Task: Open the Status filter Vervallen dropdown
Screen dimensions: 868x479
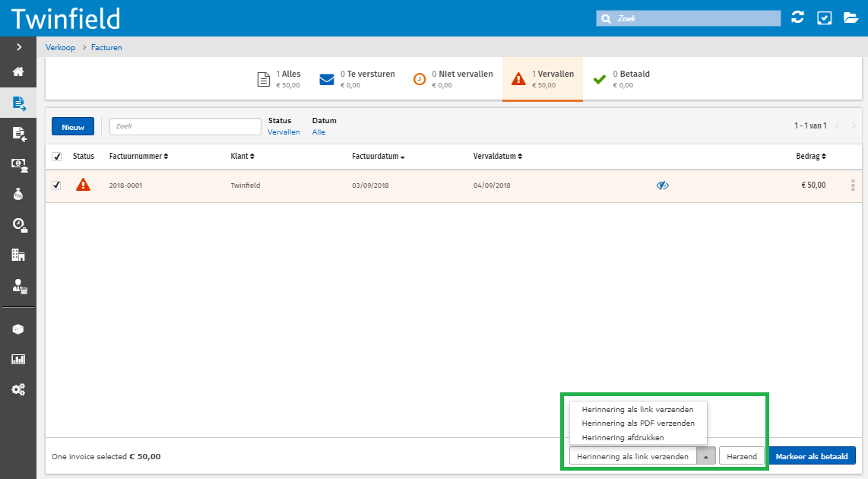Action: (284, 132)
